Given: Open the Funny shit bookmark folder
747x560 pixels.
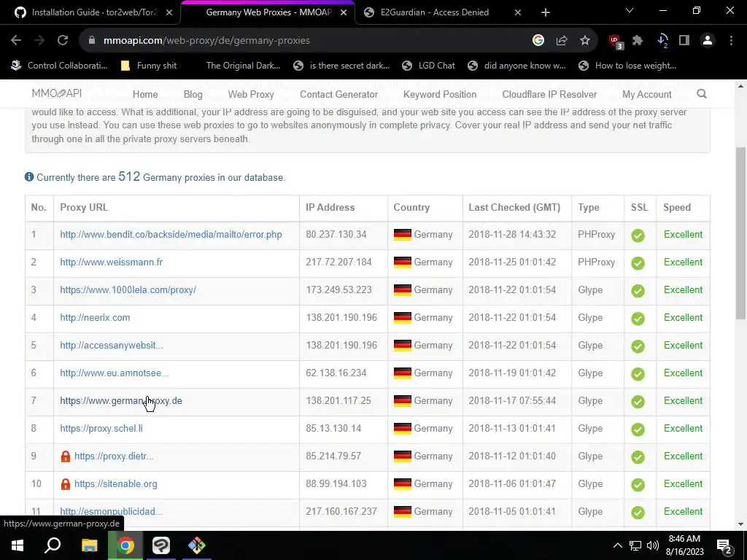Looking at the screenshot, I should tap(149, 66).
